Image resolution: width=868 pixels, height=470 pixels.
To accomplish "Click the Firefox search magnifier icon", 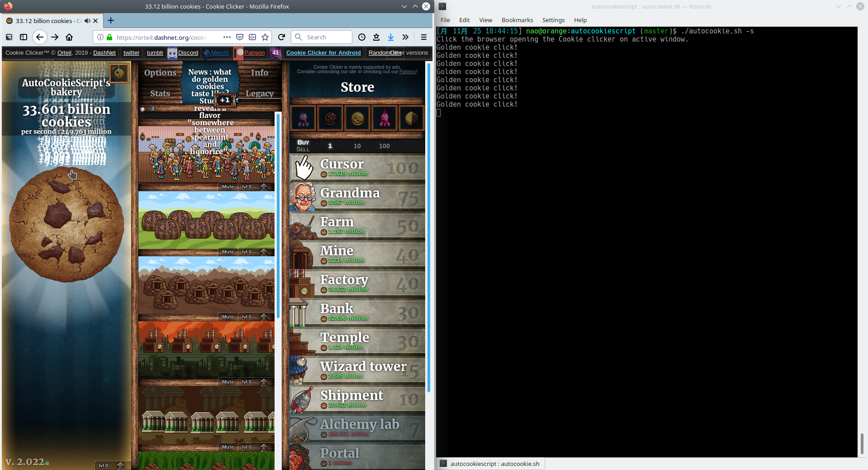I will 299,37.
